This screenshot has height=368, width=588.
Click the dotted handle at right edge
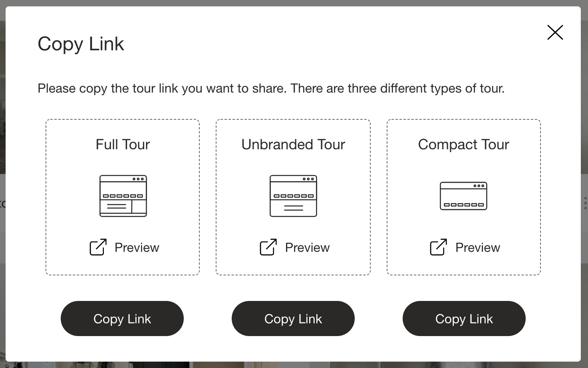pos(585,203)
